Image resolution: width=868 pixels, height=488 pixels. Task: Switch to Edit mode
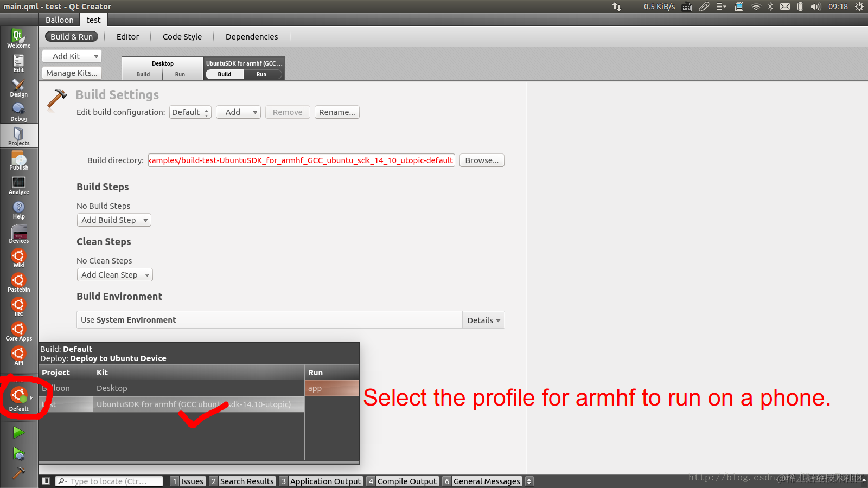[x=19, y=63]
